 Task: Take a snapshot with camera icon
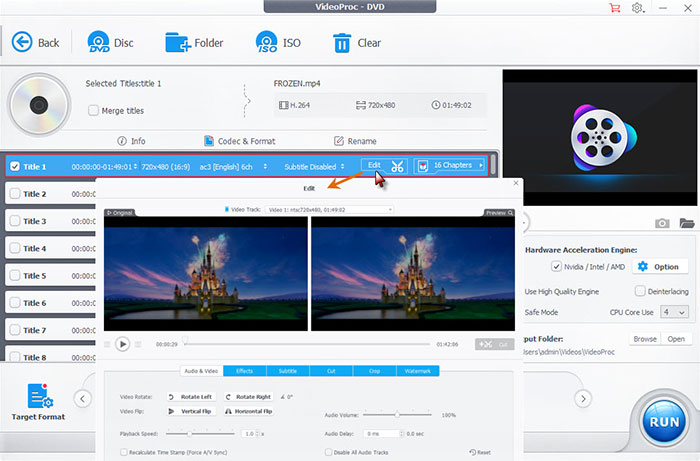(662, 223)
